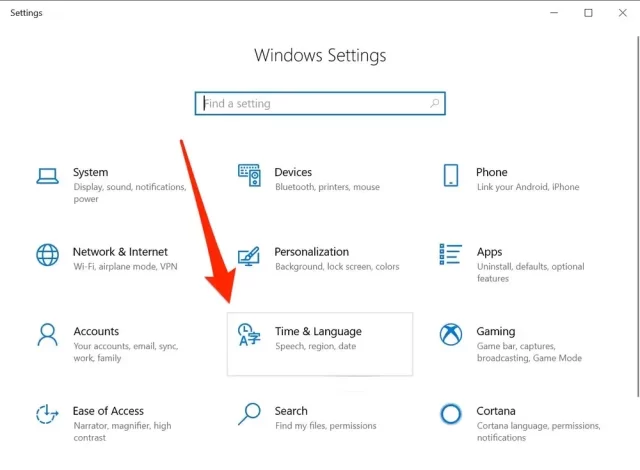Open the Apps settings title

coord(489,252)
